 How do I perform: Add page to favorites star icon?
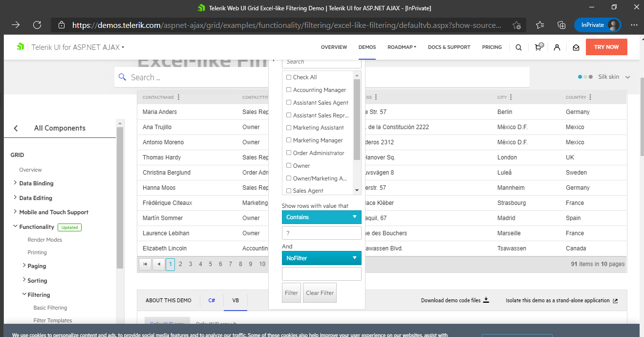pos(516,25)
